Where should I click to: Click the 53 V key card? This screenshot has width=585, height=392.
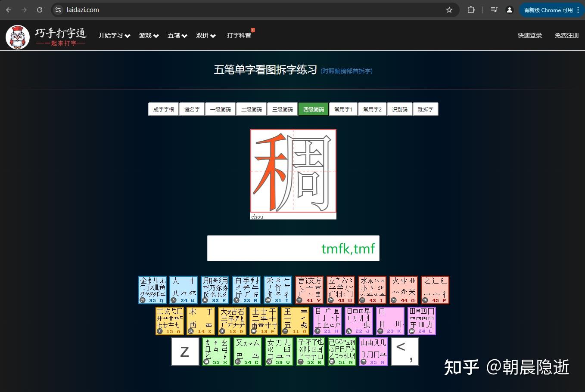click(279, 352)
